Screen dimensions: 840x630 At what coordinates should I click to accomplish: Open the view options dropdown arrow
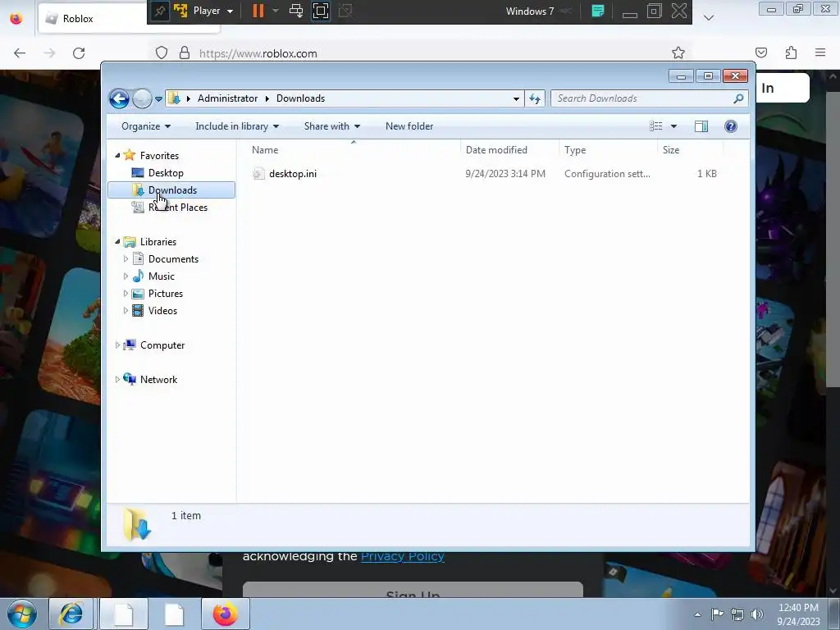coord(674,126)
